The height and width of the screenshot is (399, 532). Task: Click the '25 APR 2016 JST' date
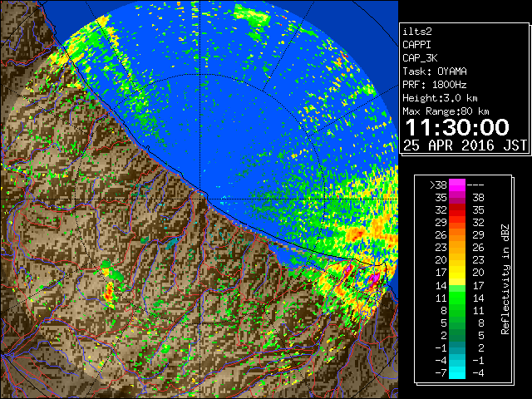pos(465,145)
